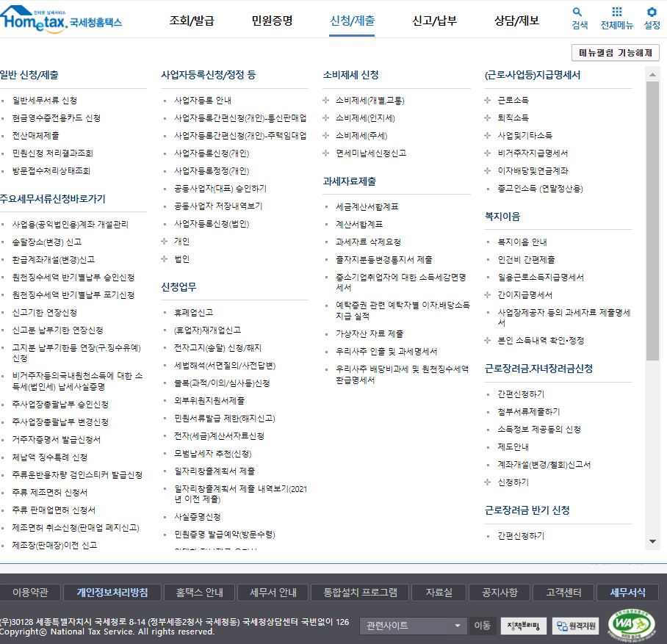Image resolution: width=667 pixels, height=644 pixels.
Task: Switch to the 조회/발급 menu
Action: pos(192,22)
